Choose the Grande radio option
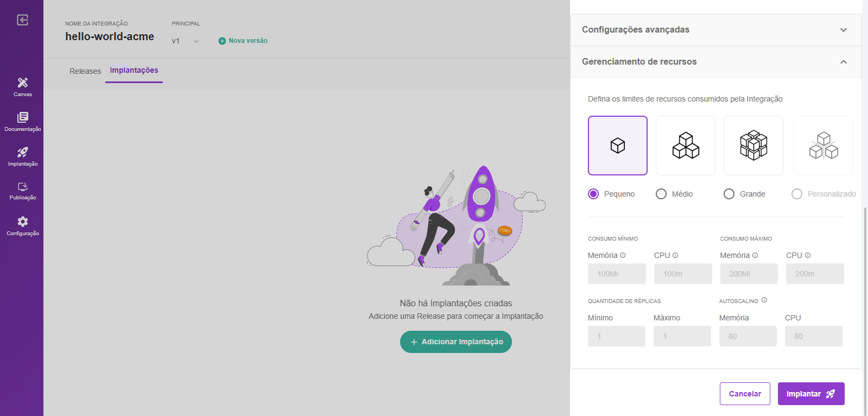 [729, 194]
